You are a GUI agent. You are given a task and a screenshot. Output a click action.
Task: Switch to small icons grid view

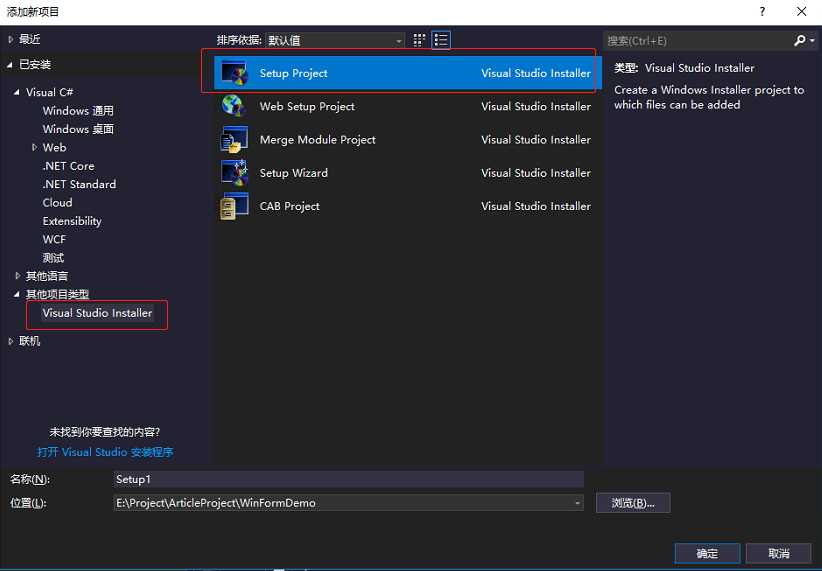pyautogui.click(x=419, y=40)
